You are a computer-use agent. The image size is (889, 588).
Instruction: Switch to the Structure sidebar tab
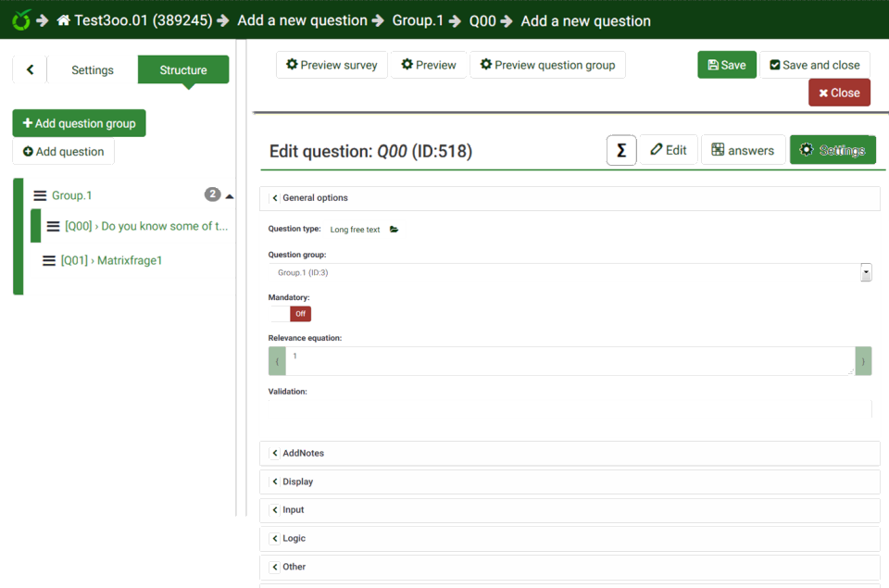click(x=183, y=69)
